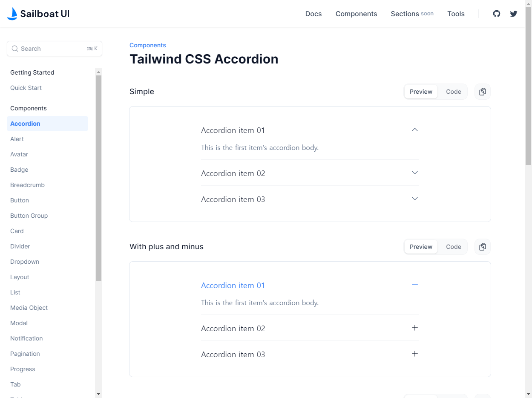532x398 pixels.
Task: Focus the Search input field
Action: [x=51, y=49]
